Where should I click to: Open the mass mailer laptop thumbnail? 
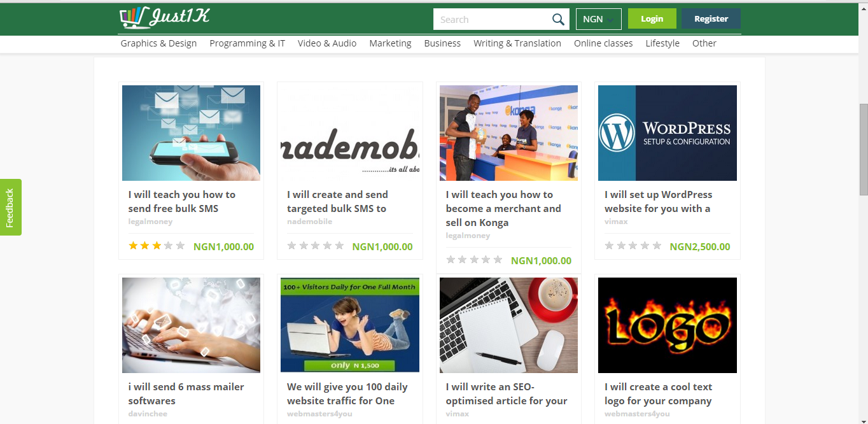pos(191,325)
